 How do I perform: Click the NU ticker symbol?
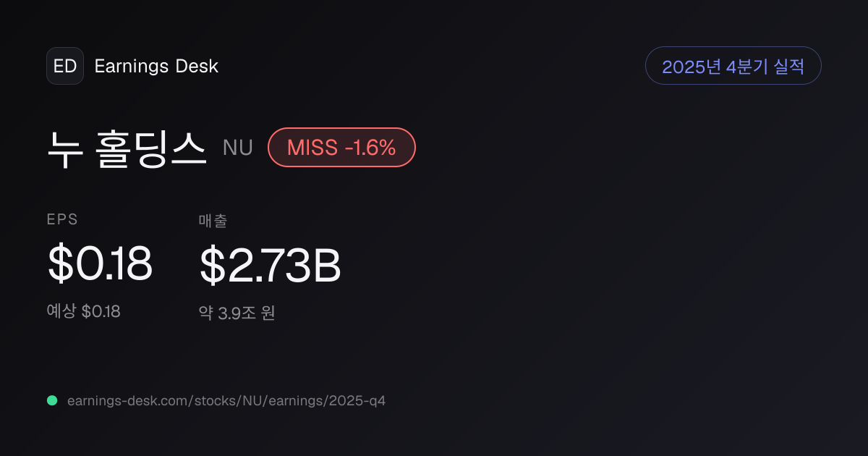(237, 148)
